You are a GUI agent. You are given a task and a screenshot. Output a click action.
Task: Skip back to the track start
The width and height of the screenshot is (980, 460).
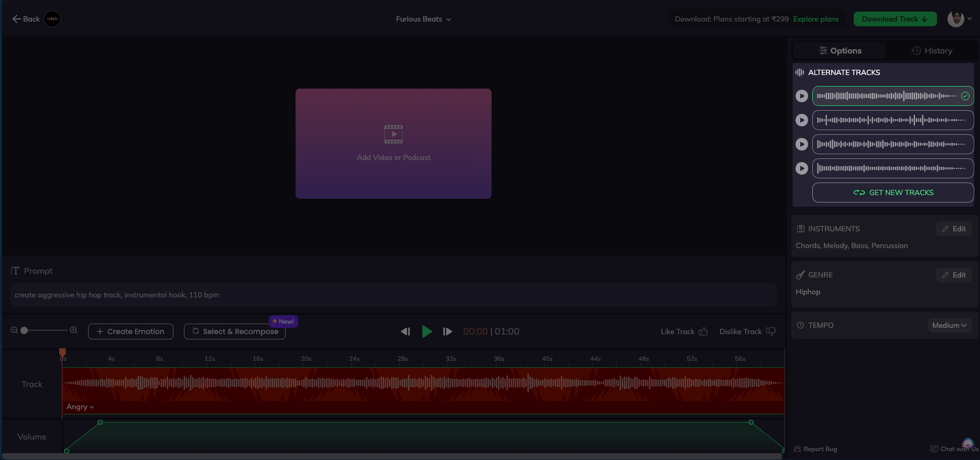tap(405, 331)
